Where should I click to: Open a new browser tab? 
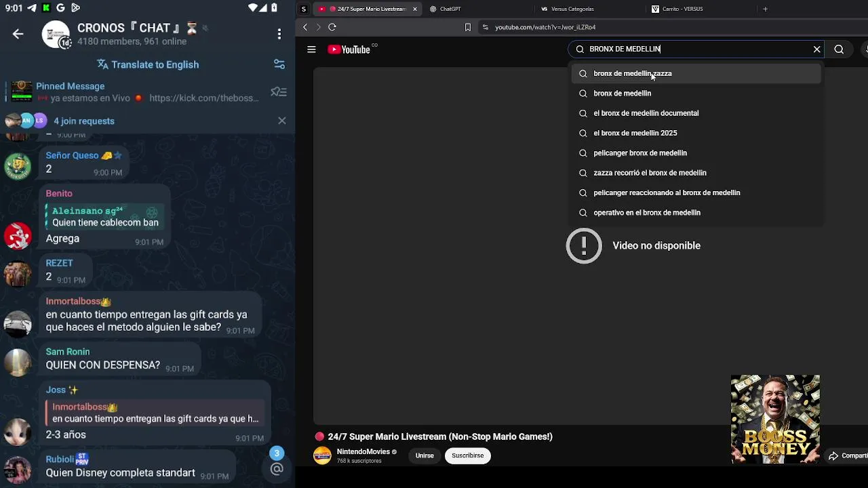tap(765, 9)
